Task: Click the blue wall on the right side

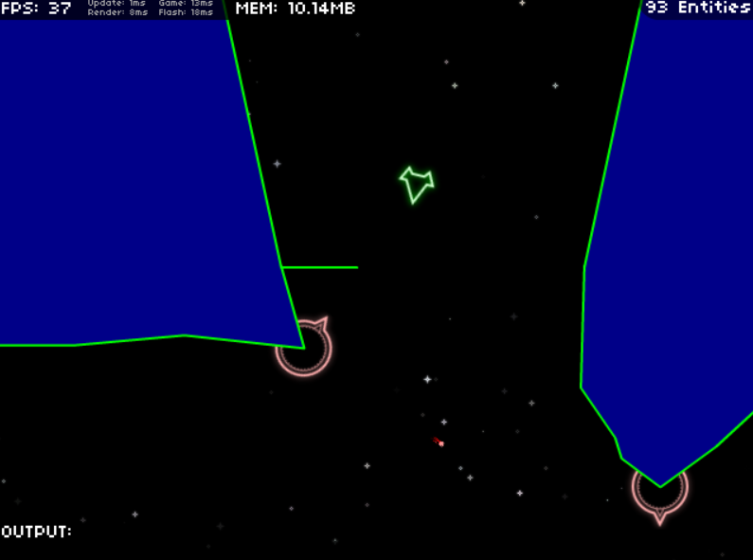Action: (x=672, y=237)
